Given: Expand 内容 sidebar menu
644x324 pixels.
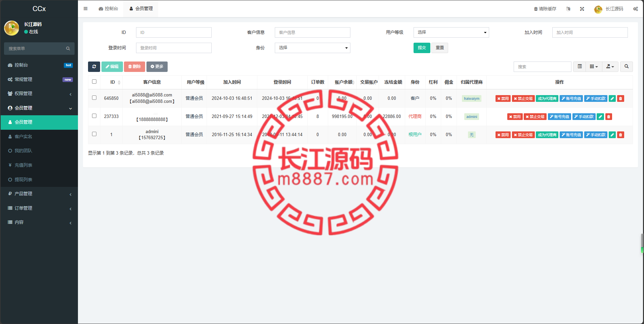Looking at the screenshot, I should pos(39,222).
